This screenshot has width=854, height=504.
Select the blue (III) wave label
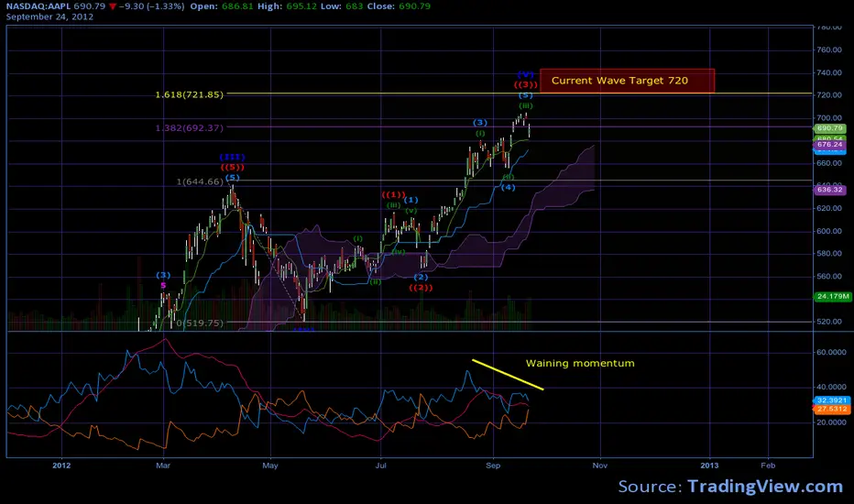[x=232, y=158]
